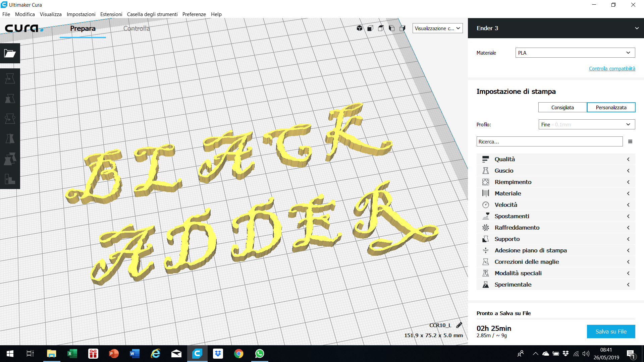Switch to 3D perspective view cube icon
The image size is (644, 362).
[x=360, y=28]
